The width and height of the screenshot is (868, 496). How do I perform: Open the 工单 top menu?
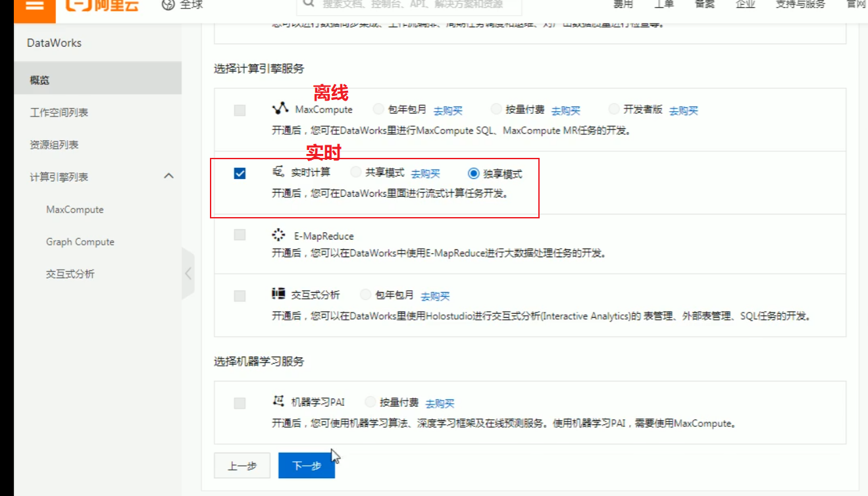664,4
